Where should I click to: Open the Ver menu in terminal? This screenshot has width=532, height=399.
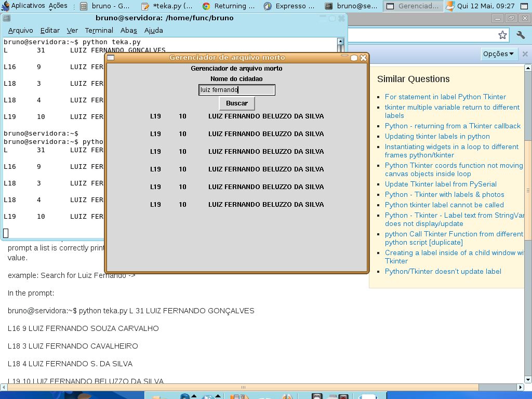click(x=72, y=31)
